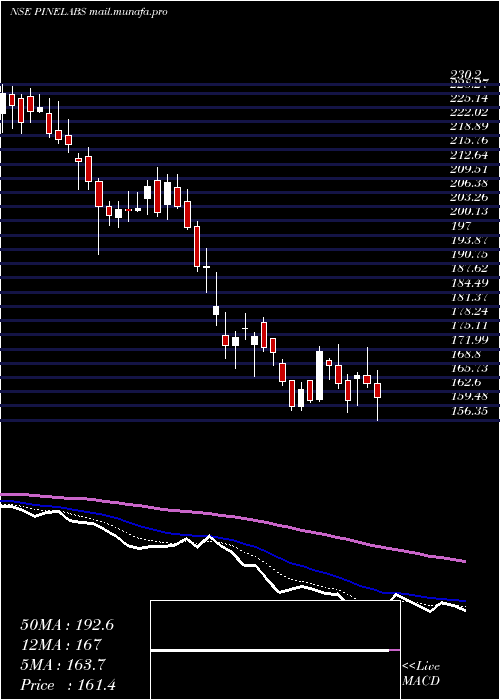This screenshot has height=700, width=500.
Task: Click the 165.73 price axis label
Action: click(469, 368)
